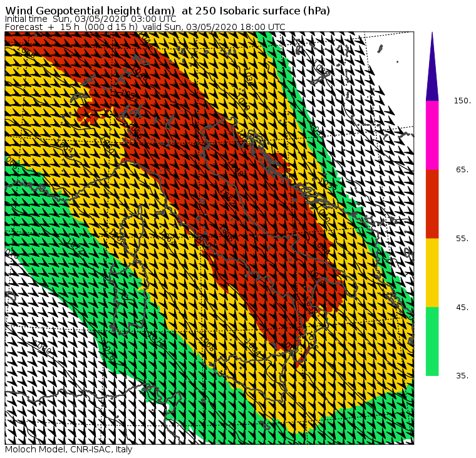Select the yellow 45-55 legend segment
Viewport: 476px width, 458px height.
[x=432, y=273]
